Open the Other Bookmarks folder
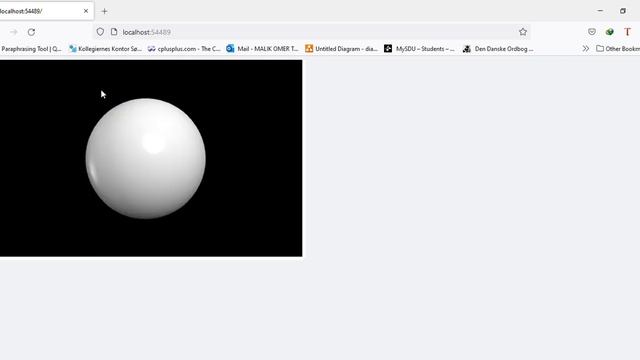 point(618,49)
